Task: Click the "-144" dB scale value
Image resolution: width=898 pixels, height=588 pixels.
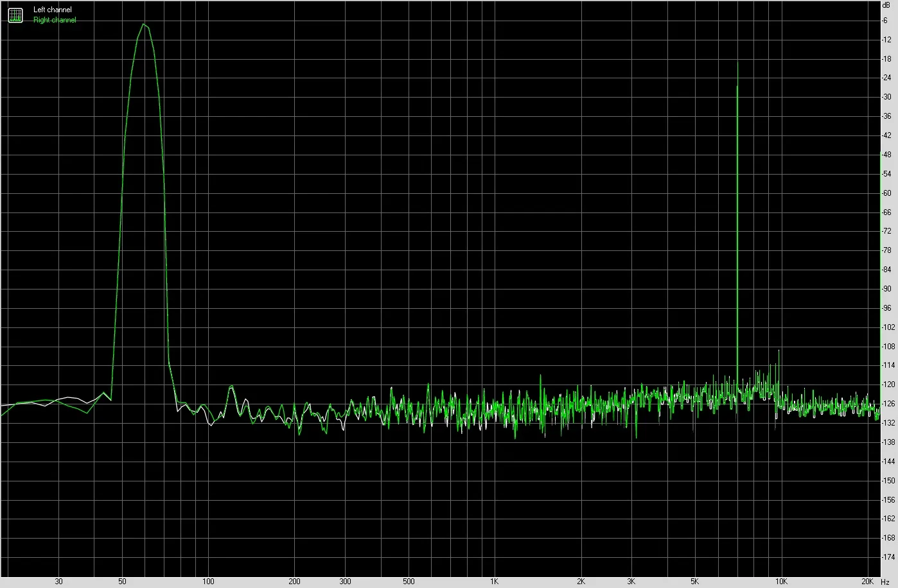Action: (x=888, y=462)
